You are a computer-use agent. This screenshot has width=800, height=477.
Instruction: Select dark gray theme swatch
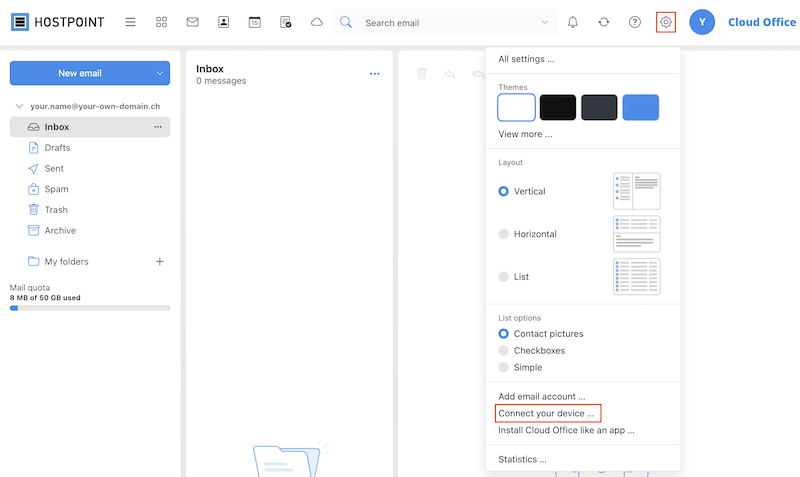(x=599, y=107)
